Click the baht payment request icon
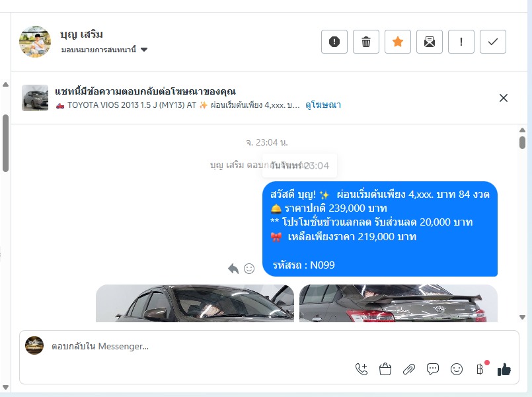Image resolution: width=532 pixels, height=397 pixels. pos(480,369)
